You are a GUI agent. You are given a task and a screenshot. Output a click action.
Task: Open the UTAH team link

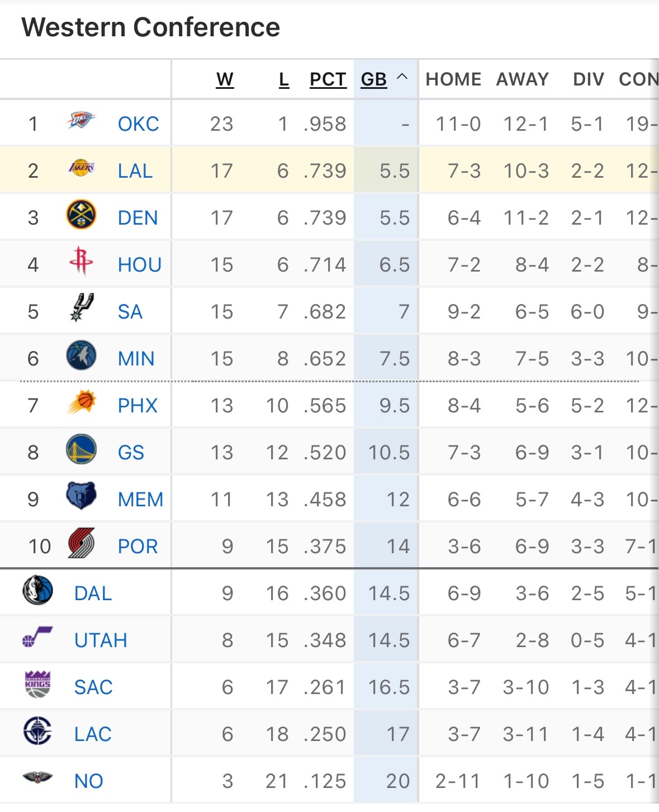pyautogui.click(x=101, y=640)
